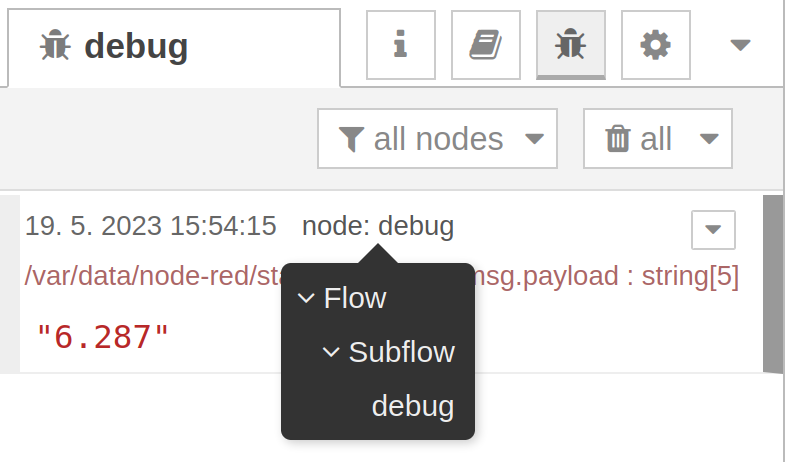
Task: Open sidebar tab list dropdown arrow
Action: (x=740, y=46)
